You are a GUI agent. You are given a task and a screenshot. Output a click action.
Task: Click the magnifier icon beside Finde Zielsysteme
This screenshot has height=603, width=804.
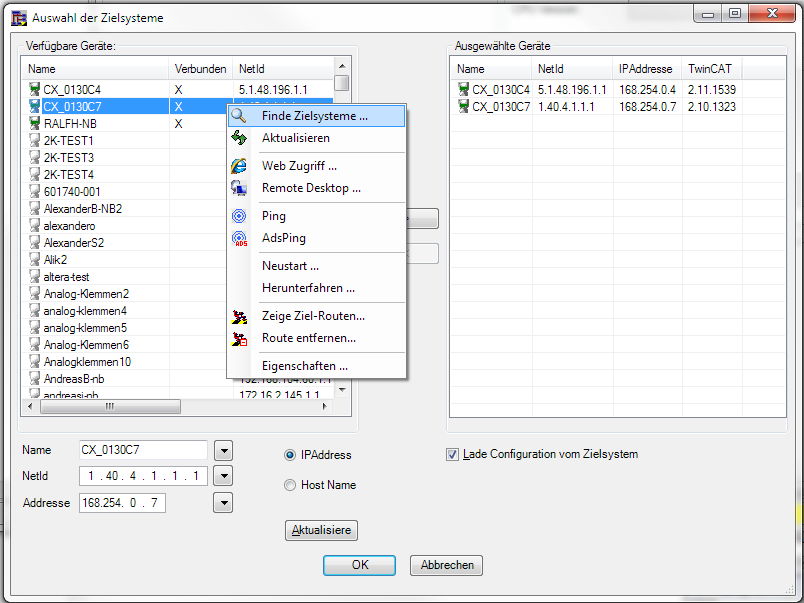click(x=238, y=115)
